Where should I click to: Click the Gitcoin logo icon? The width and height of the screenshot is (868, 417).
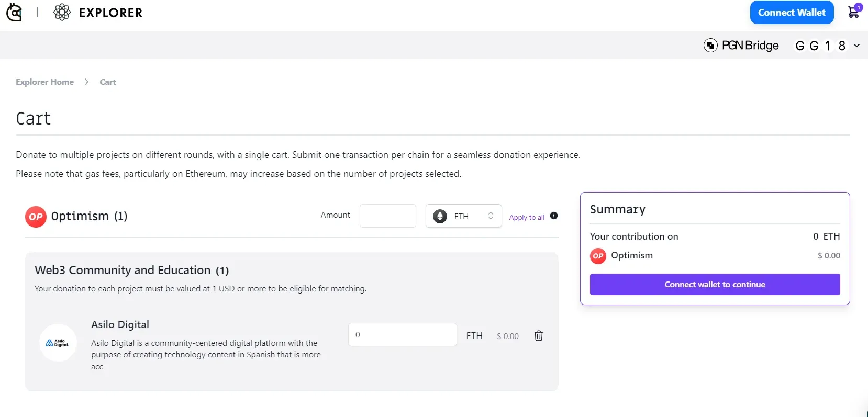[x=14, y=12]
